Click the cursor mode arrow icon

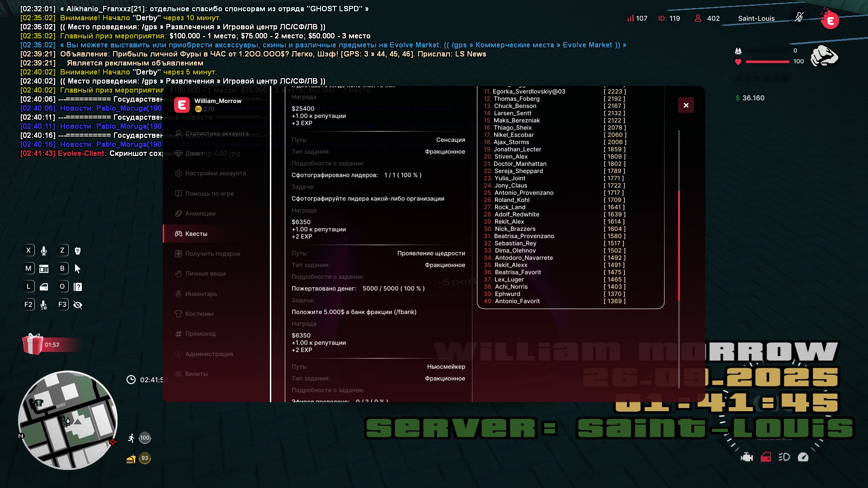78,269
